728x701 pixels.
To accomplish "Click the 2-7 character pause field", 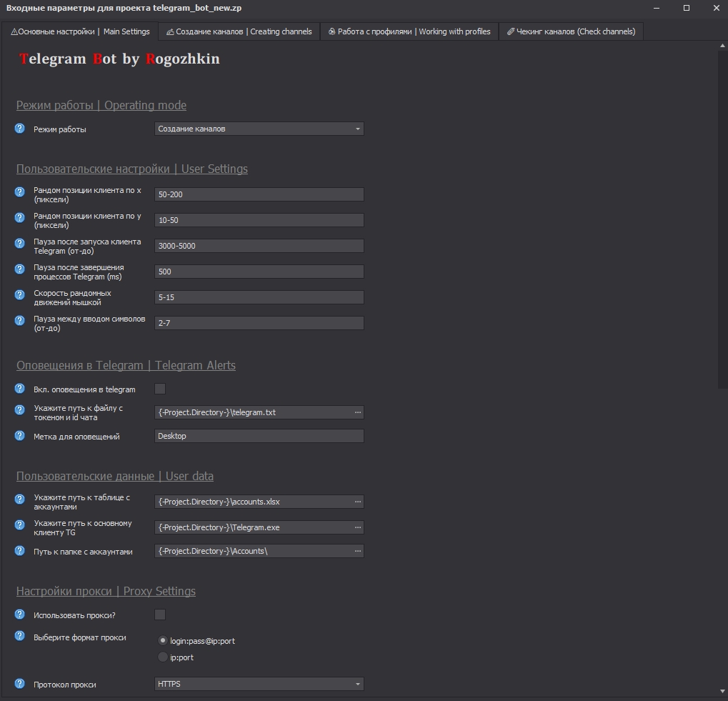I will pyautogui.click(x=259, y=323).
